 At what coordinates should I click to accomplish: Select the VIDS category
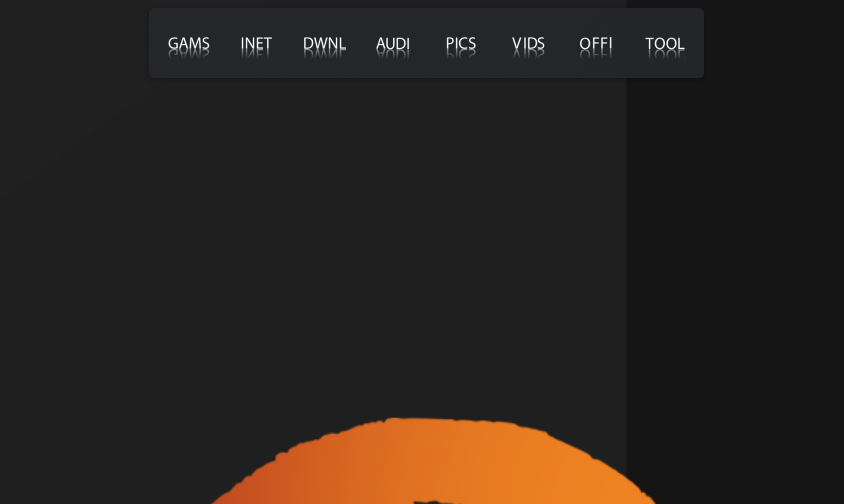point(529,44)
